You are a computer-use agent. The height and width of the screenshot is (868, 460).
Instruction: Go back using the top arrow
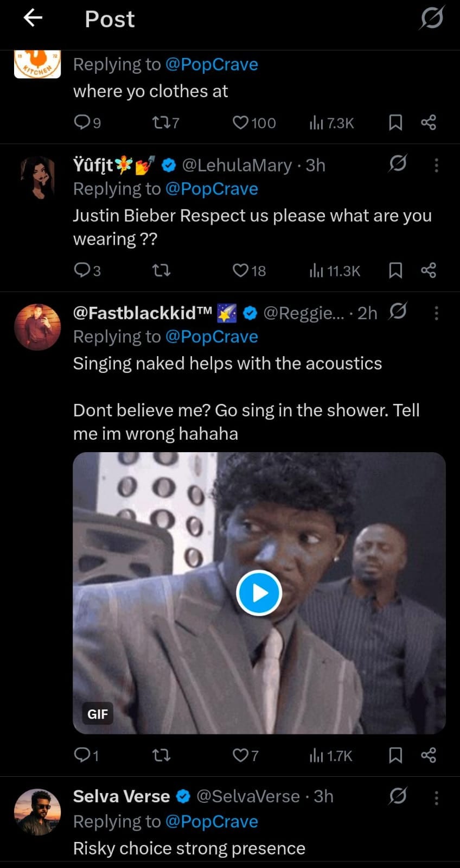click(x=33, y=18)
